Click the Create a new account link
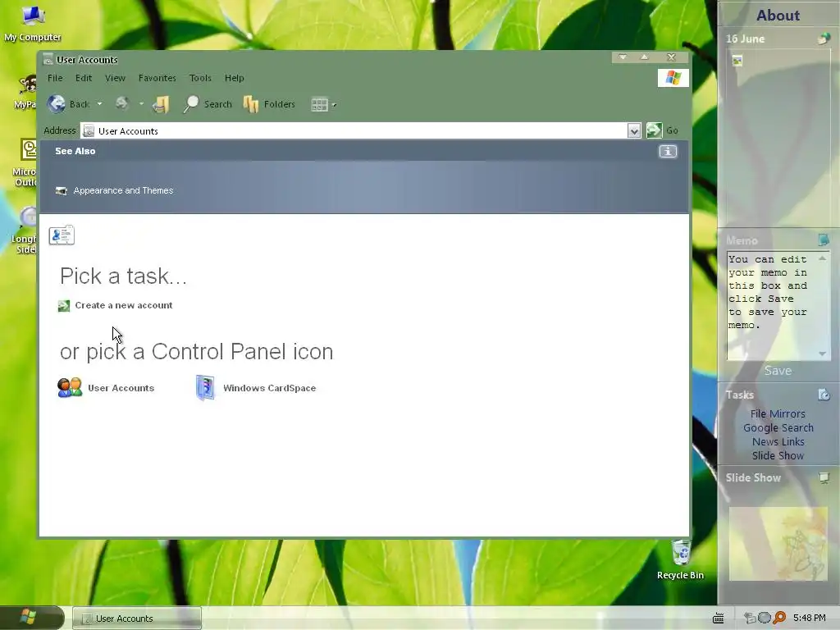Screen dimensions: 840x630 pyautogui.click(x=124, y=305)
